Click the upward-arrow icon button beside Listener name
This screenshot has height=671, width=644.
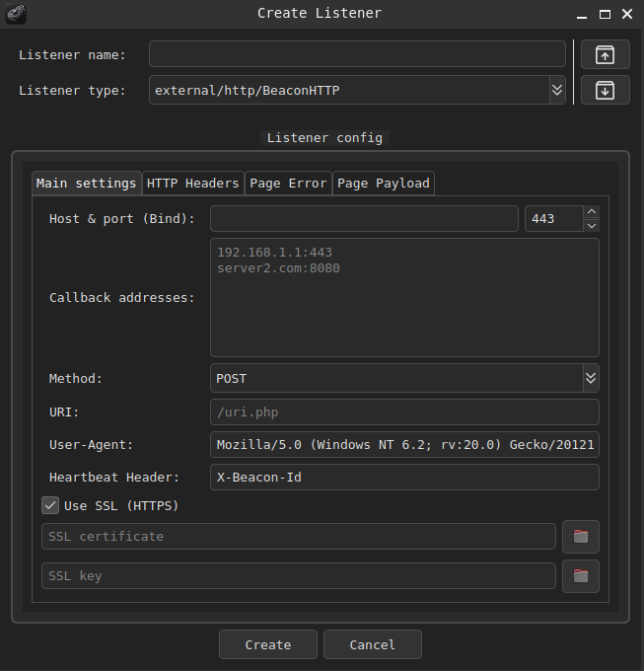pos(605,54)
